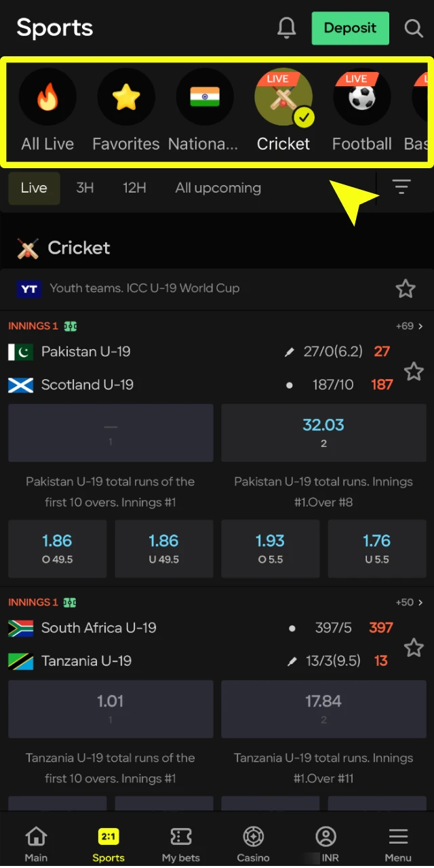Screen dimensions: 434x868
Task: Select the Cricket sport icon
Action: pyautogui.click(x=283, y=97)
